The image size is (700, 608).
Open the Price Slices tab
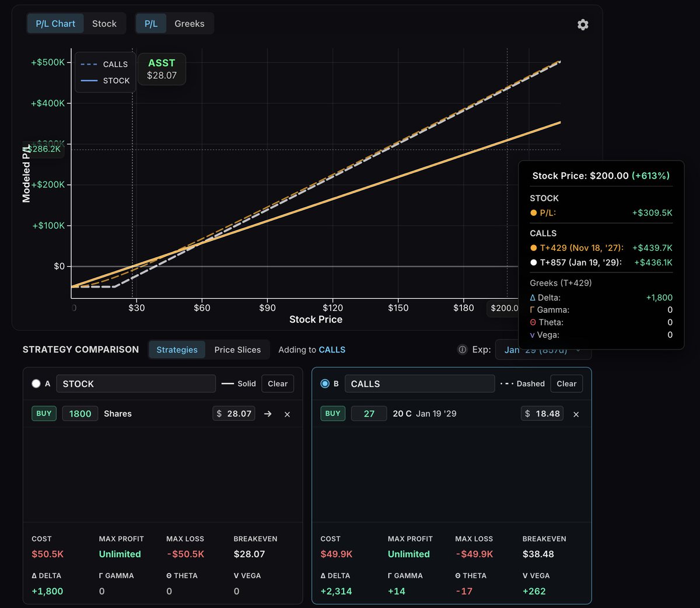[x=237, y=350]
